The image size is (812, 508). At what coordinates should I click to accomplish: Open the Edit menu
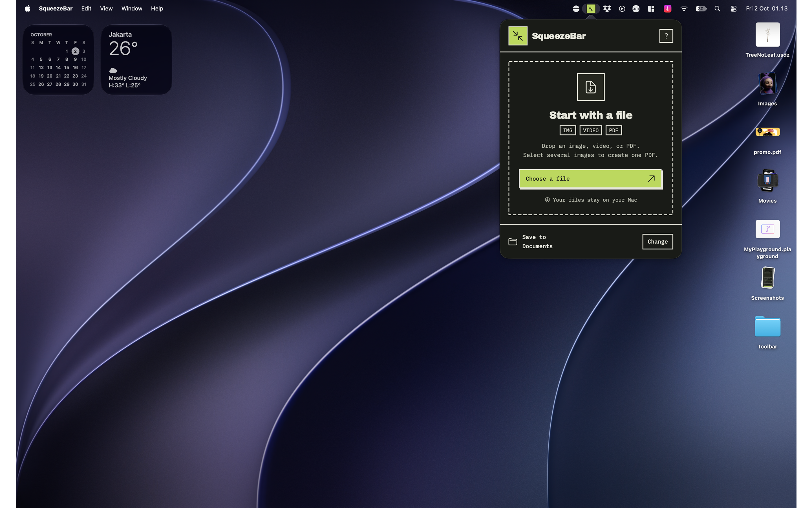[86, 8]
